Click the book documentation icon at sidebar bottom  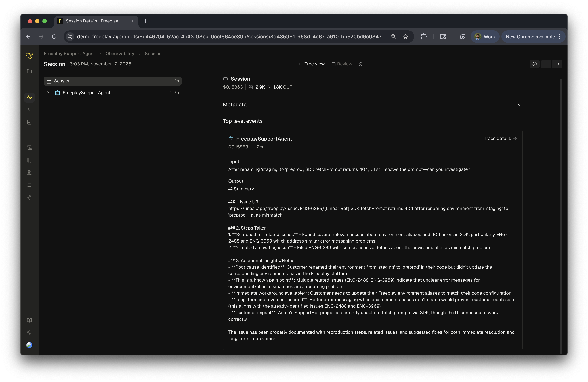29,320
